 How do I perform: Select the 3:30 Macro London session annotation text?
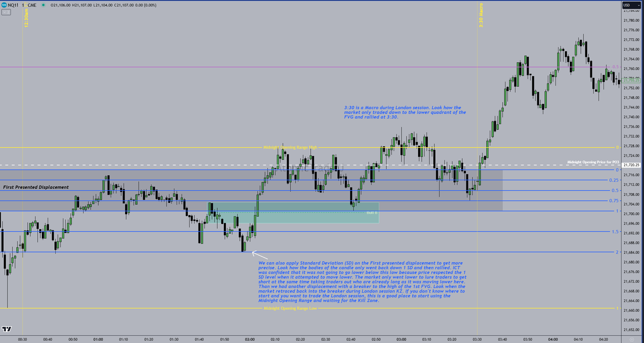point(405,112)
